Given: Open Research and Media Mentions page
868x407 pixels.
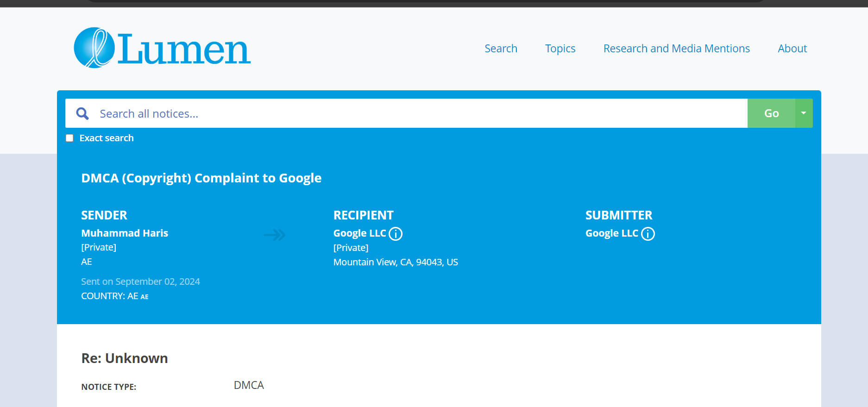Looking at the screenshot, I should point(676,49).
